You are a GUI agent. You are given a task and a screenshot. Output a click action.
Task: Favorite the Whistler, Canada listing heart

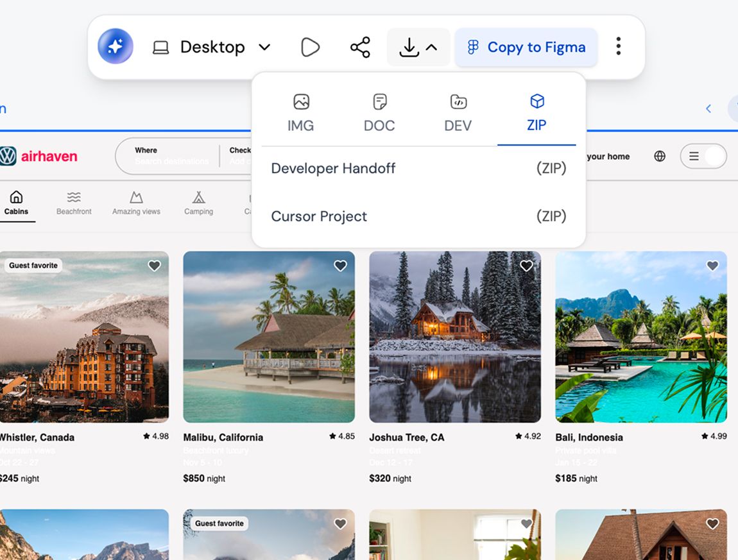[x=154, y=266]
